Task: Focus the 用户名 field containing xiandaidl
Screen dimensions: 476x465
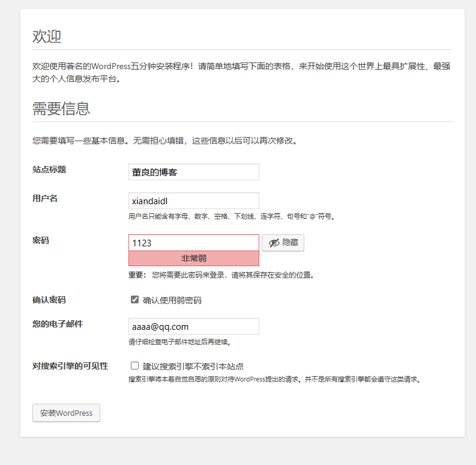Action: click(x=193, y=201)
